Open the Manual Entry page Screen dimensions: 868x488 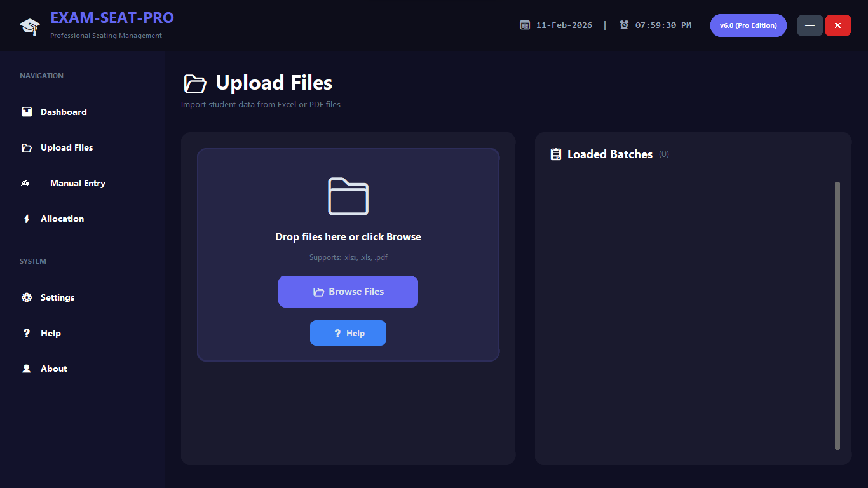pyautogui.click(x=78, y=183)
